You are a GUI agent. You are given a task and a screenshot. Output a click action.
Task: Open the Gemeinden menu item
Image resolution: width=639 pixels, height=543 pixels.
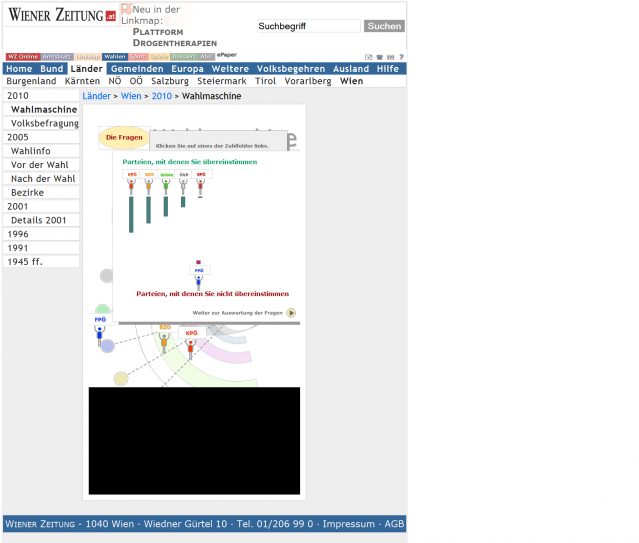click(x=137, y=69)
